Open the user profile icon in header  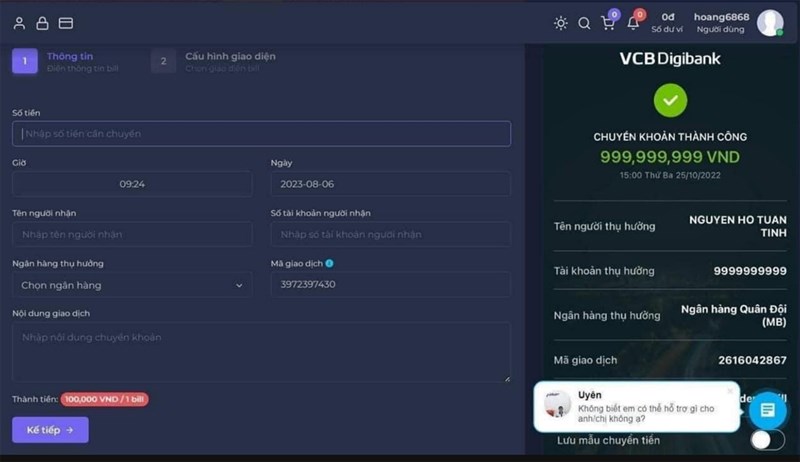click(x=19, y=23)
